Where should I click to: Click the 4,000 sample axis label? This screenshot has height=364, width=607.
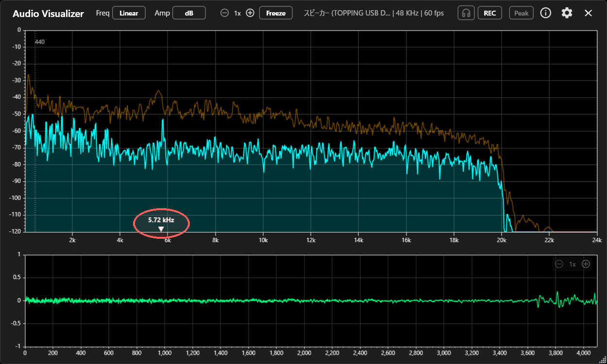[584, 354]
